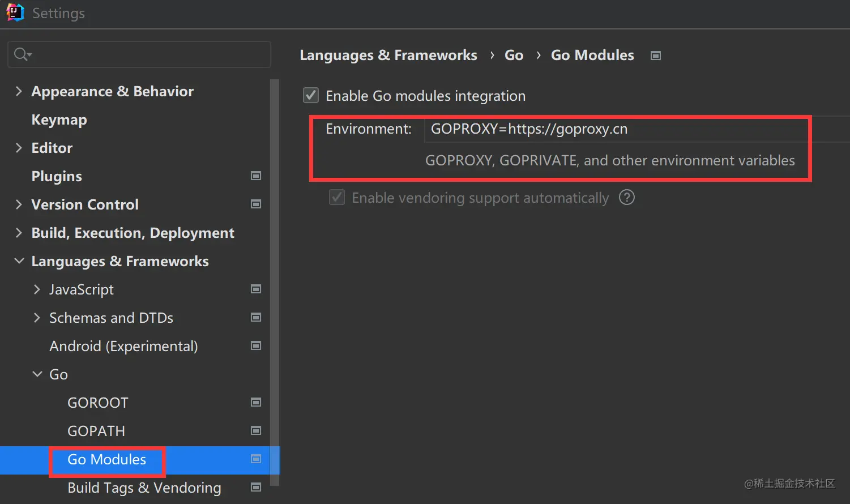Click project icon next to Go Modules breadcrumb
This screenshot has width=850, height=504.
click(656, 55)
